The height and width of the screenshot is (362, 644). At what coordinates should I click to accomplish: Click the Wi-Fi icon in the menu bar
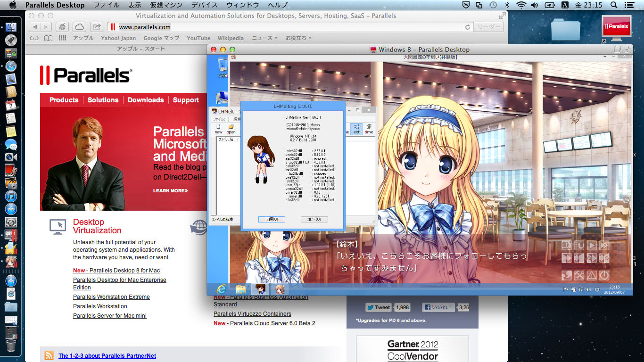[521, 5]
